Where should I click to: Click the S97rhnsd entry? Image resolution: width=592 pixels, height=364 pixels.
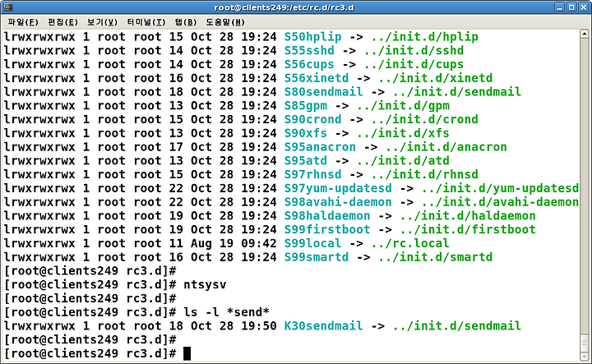coord(312,175)
